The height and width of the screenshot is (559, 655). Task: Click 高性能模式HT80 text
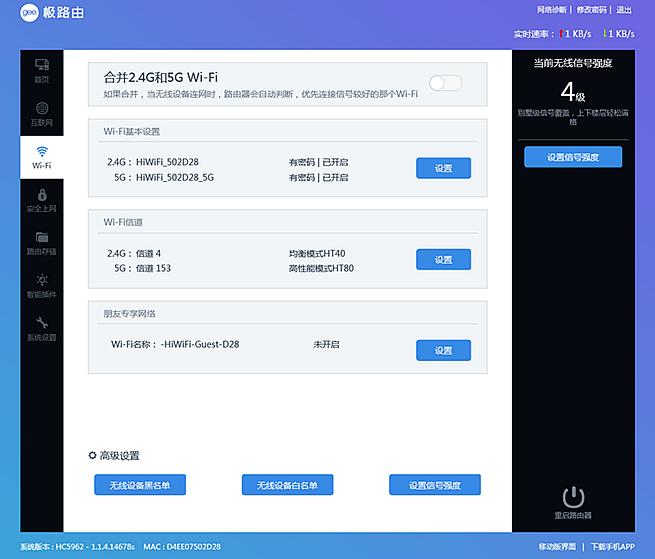click(321, 268)
